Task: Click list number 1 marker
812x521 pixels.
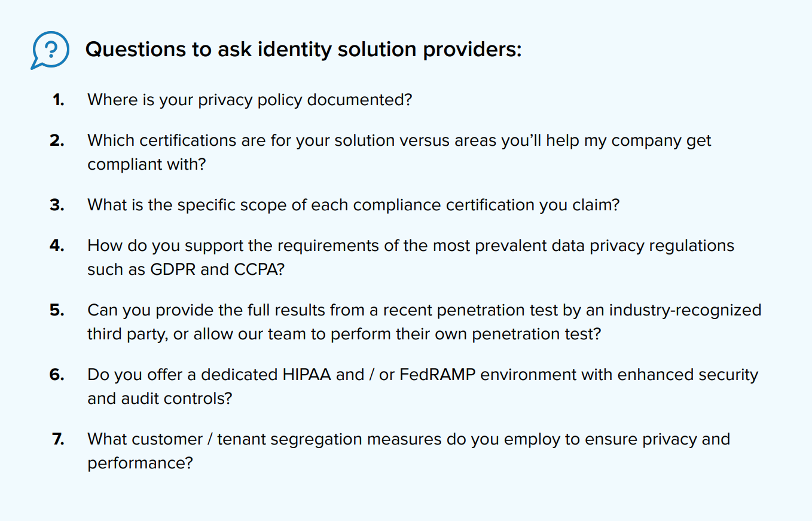Action: tap(58, 100)
